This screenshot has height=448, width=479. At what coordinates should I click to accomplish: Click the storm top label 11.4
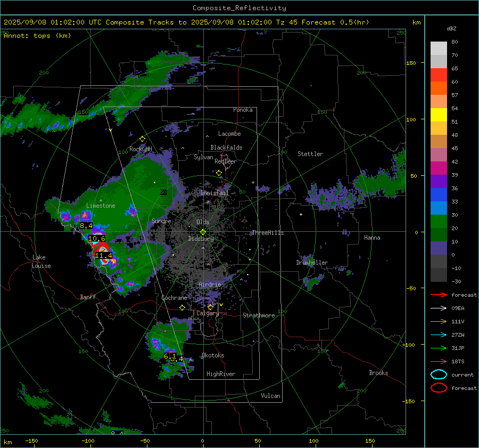[104, 255]
